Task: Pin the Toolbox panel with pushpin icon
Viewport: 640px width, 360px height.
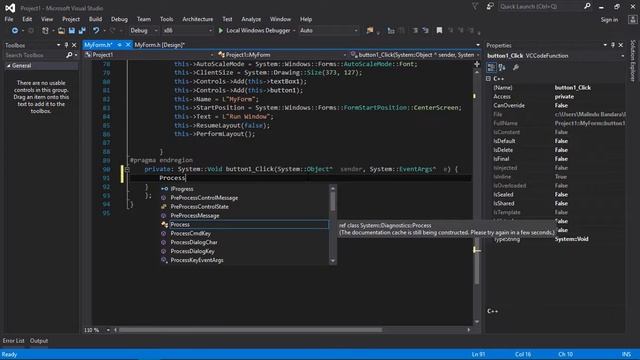Action: [x=66, y=45]
